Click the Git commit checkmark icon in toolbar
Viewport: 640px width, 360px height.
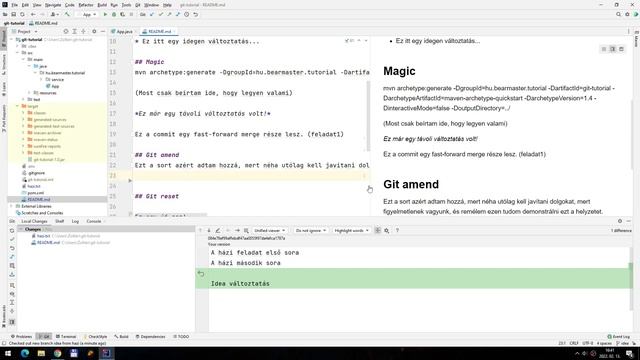click(x=160, y=14)
